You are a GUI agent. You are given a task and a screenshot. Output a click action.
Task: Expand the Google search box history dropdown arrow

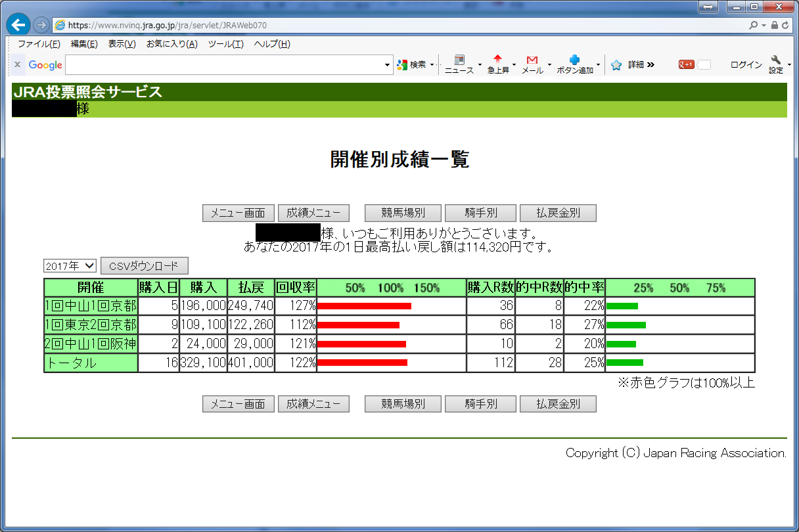point(388,65)
